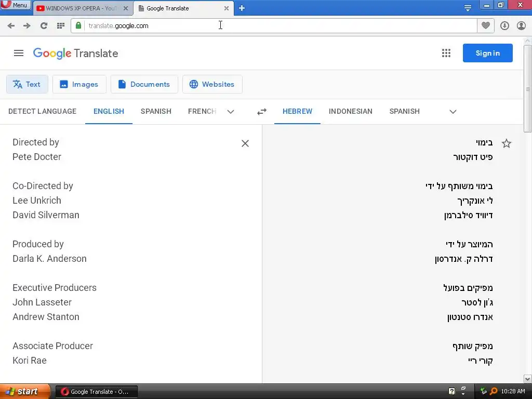Click Hebrew translation 'דרלה ק. אנדרסון'
This screenshot has height=399, width=532.
pos(464,259)
